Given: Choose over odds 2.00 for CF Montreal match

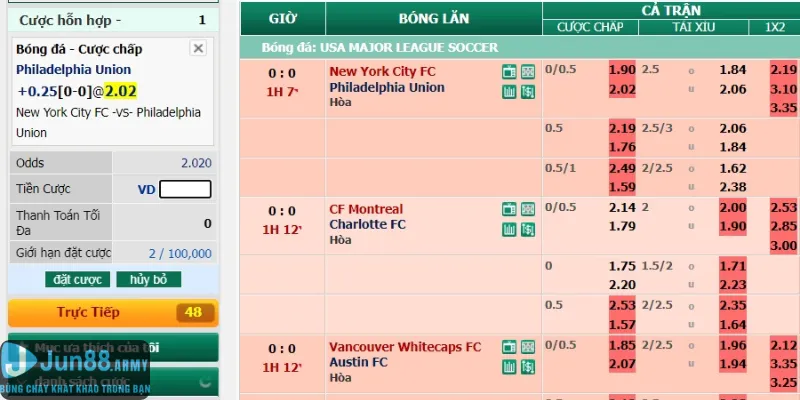Looking at the screenshot, I should pos(733,207).
